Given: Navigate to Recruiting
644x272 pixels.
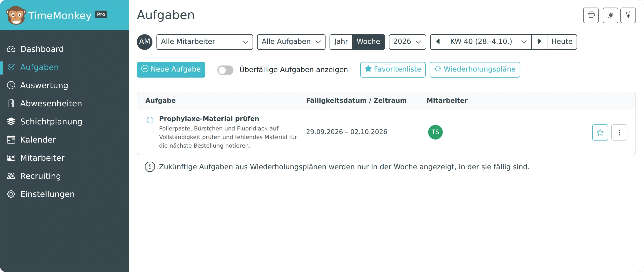Looking at the screenshot, I should pos(64,176).
